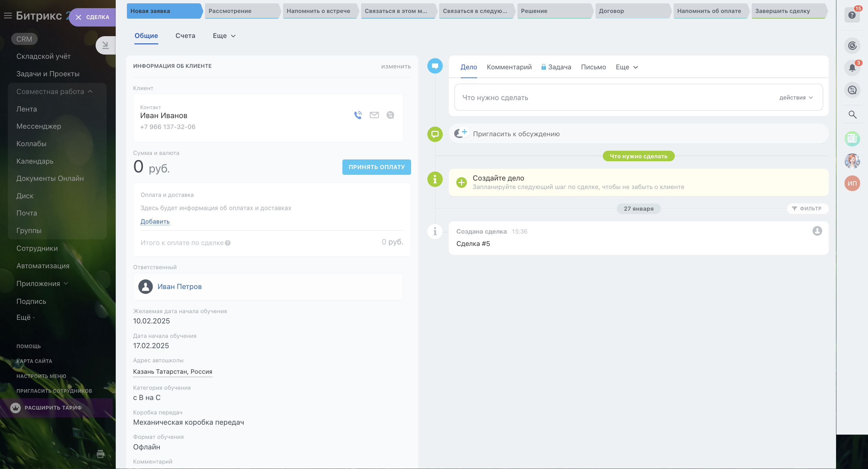Click green plus icon to create activity

[461, 182]
